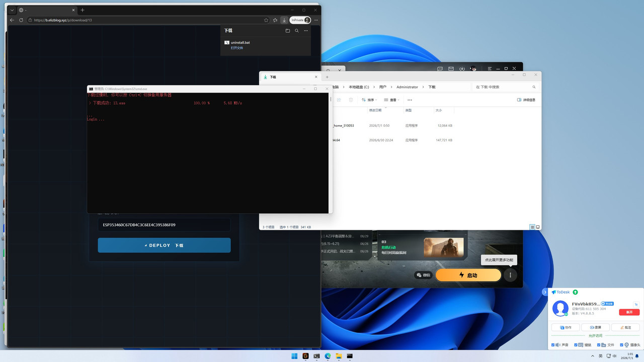Toggle ToDesk sound permission checkbox
This screenshot has width=644, height=362.
[x=553, y=345]
